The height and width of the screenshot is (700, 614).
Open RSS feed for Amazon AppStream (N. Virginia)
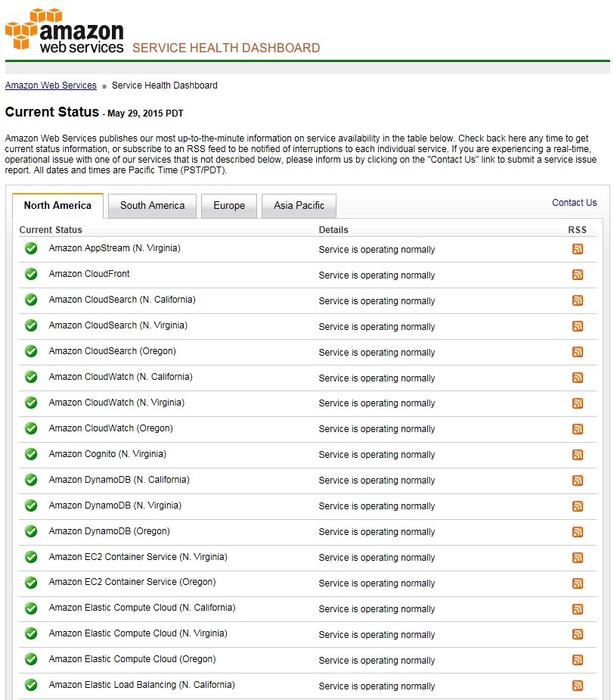tap(578, 249)
